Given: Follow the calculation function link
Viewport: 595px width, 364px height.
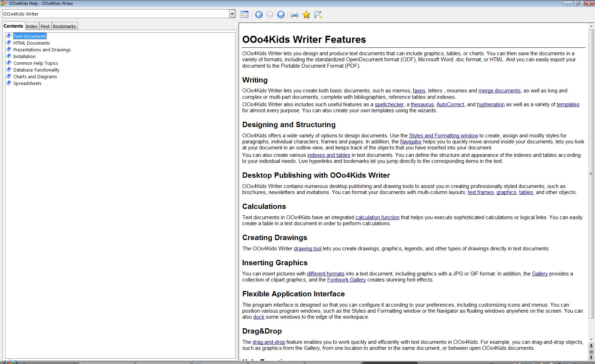Looking at the screenshot, I should (378, 217).
